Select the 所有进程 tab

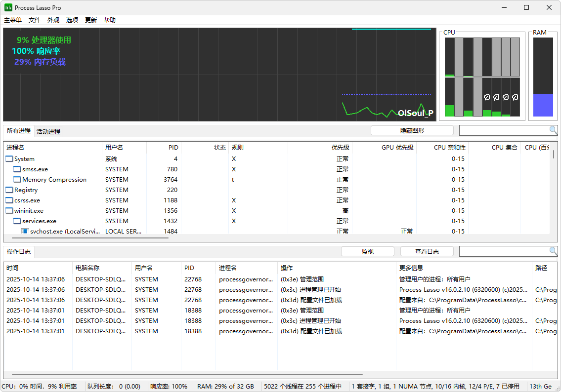[18, 131]
